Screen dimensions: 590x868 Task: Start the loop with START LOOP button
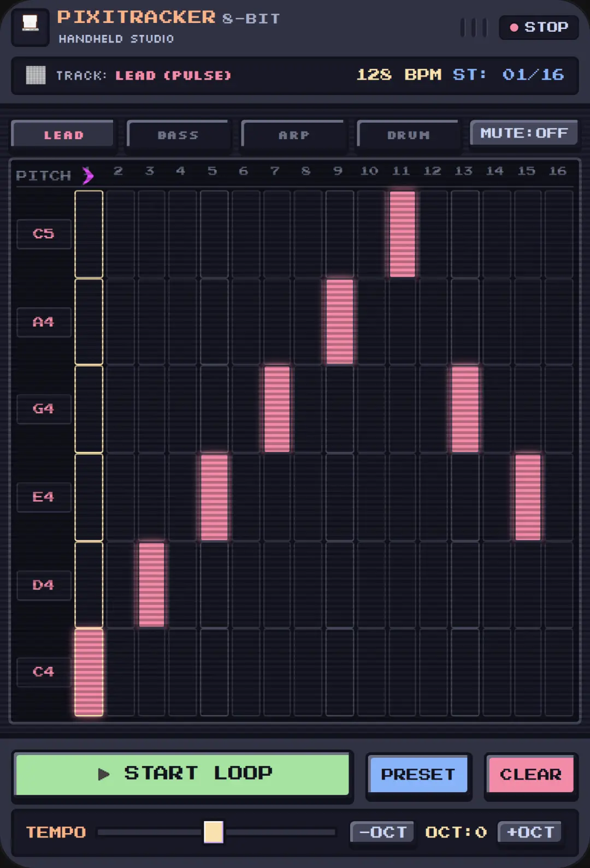click(182, 774)
